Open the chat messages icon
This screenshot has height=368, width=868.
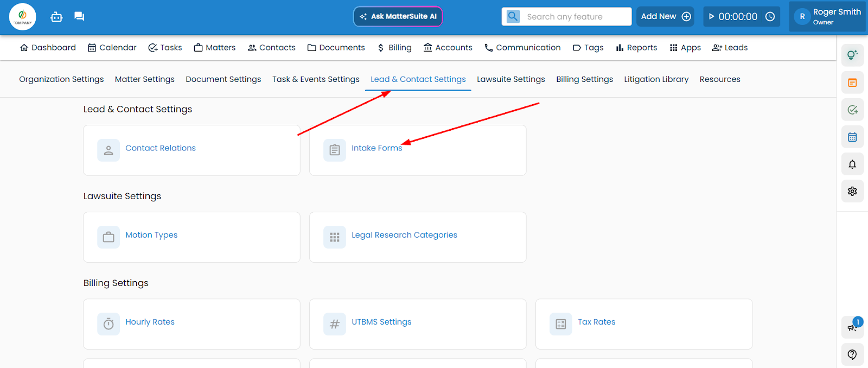(x=79, y=17)
